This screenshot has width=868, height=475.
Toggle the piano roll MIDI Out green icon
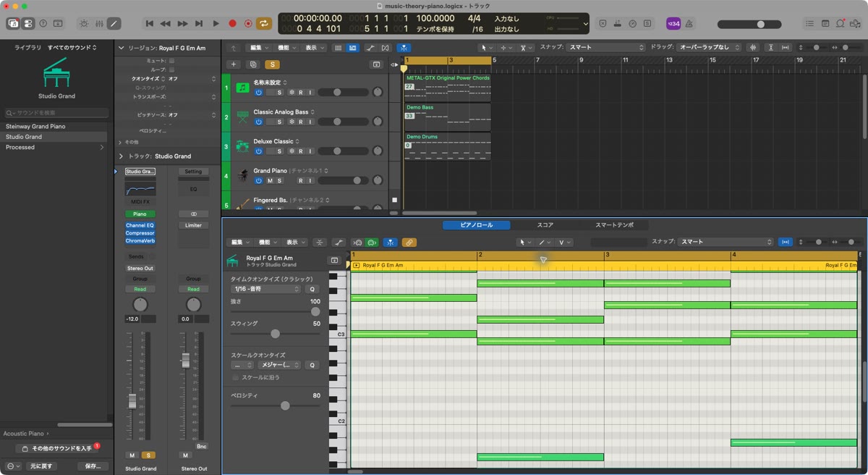click(372, 243)
